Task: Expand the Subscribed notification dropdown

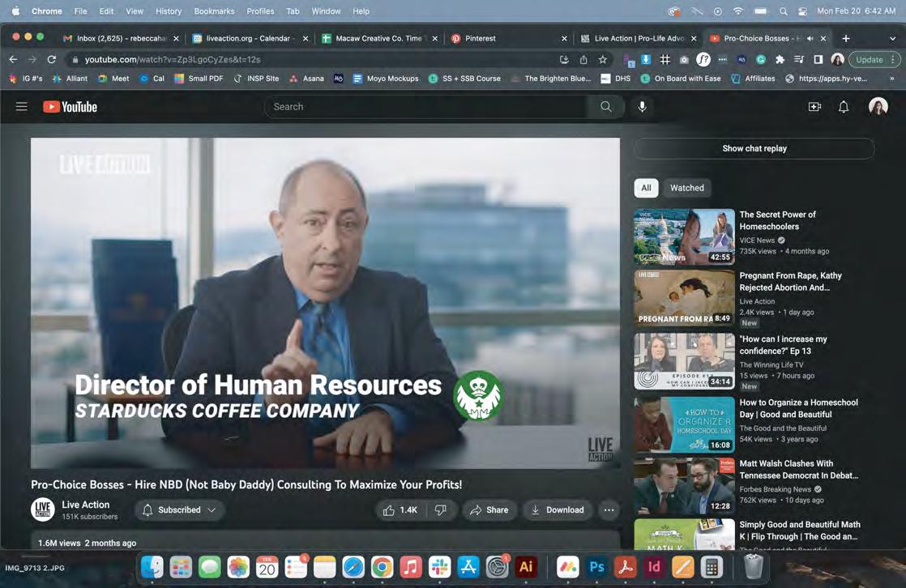Action: [180, 510]
